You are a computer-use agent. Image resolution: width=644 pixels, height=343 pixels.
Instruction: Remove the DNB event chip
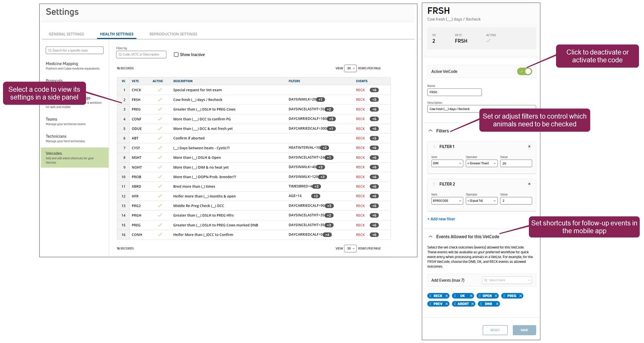(x=497, y=304)
